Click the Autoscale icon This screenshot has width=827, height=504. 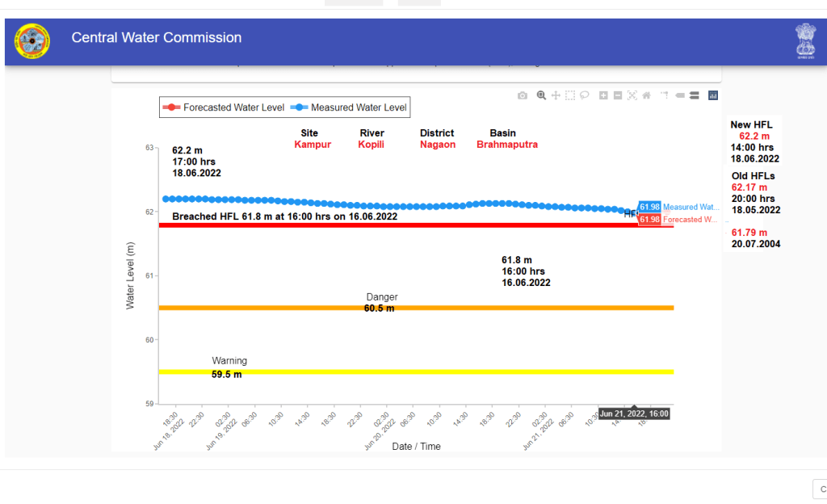pyautogui.click(x=632, y=95)
